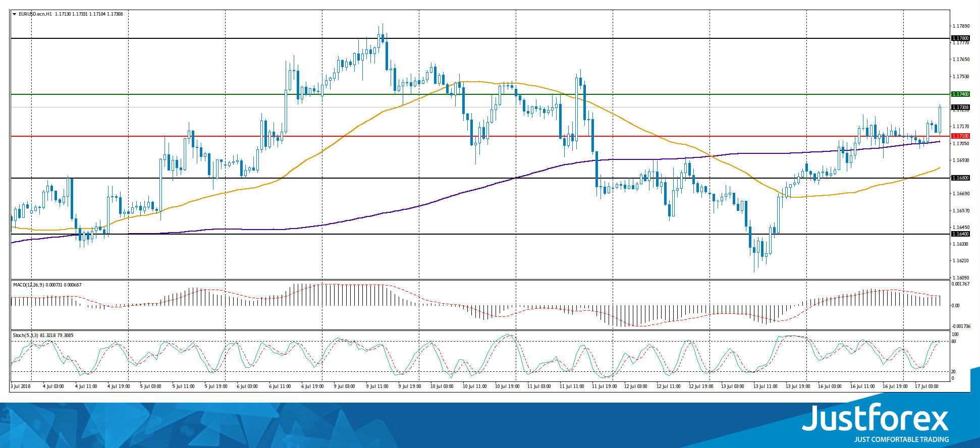The image size is (980, 448).
Task: Click the 0.001767 MACD scale value
Action: (x=960, y=284)
